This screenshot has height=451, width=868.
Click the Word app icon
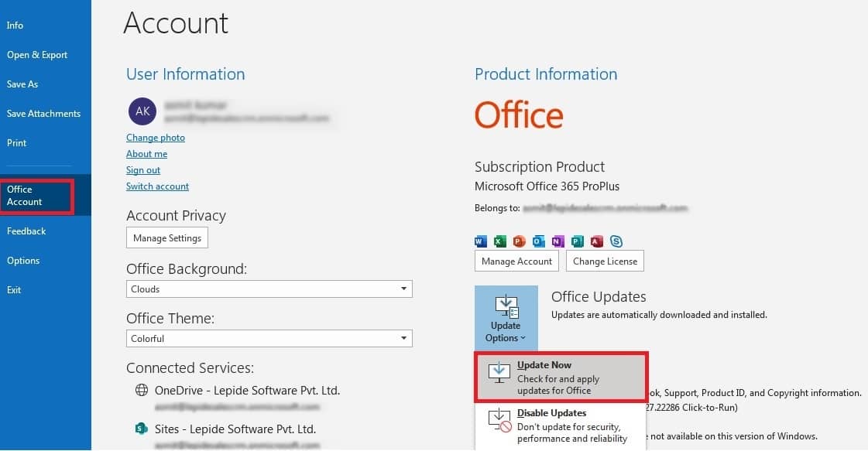(x=481, y=241)
